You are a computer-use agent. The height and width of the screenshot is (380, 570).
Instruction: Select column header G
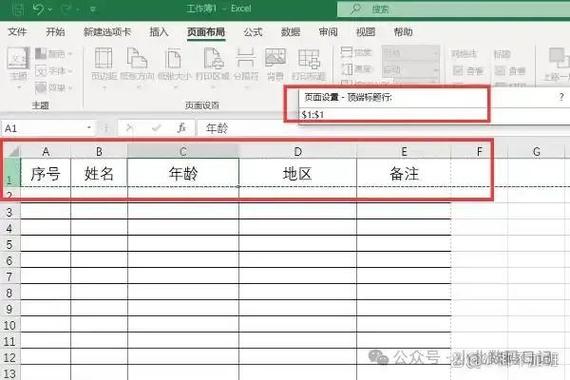point(536,151)
